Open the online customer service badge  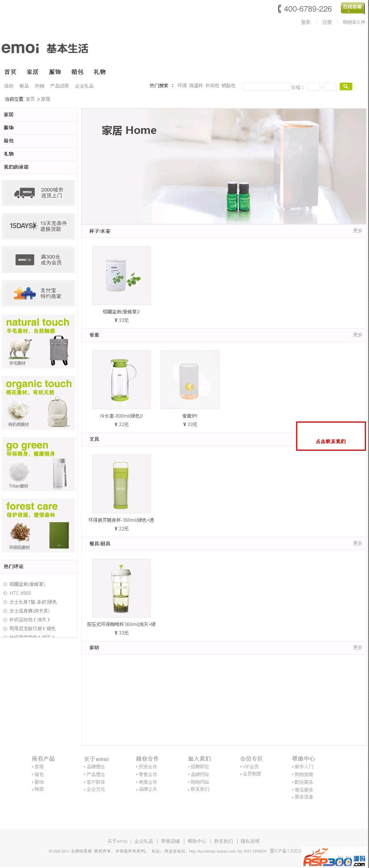pos(352,8)
